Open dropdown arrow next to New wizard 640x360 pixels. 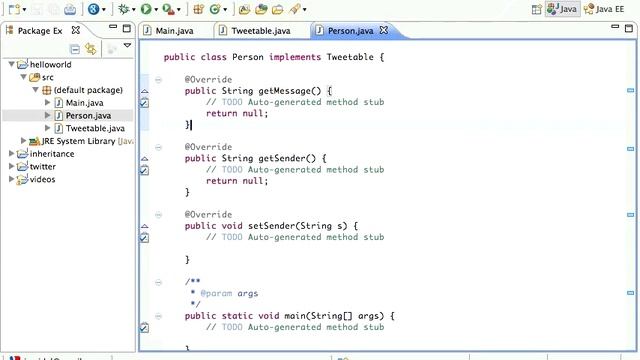coord(24,9)
